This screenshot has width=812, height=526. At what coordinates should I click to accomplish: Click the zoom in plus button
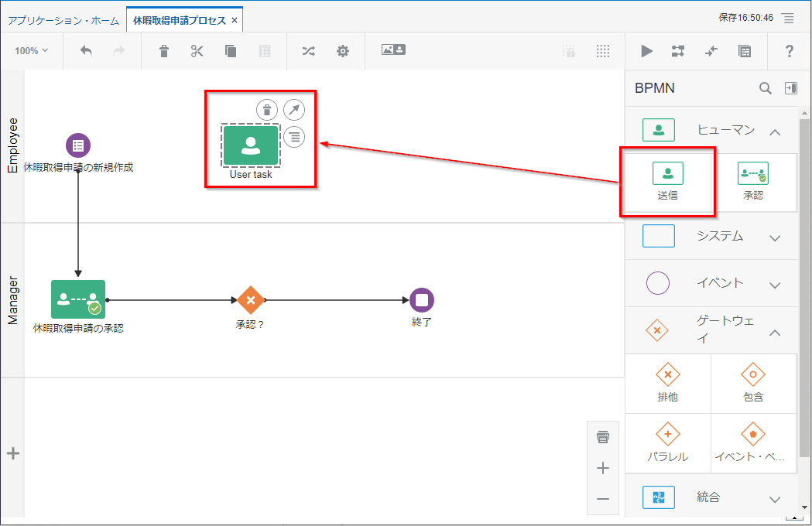coord(603,468)
